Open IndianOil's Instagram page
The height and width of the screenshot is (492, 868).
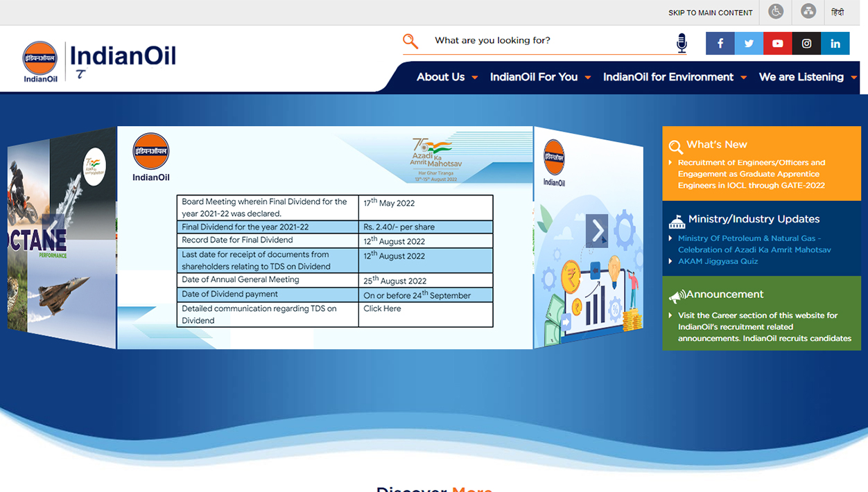(x=806, y=43)
